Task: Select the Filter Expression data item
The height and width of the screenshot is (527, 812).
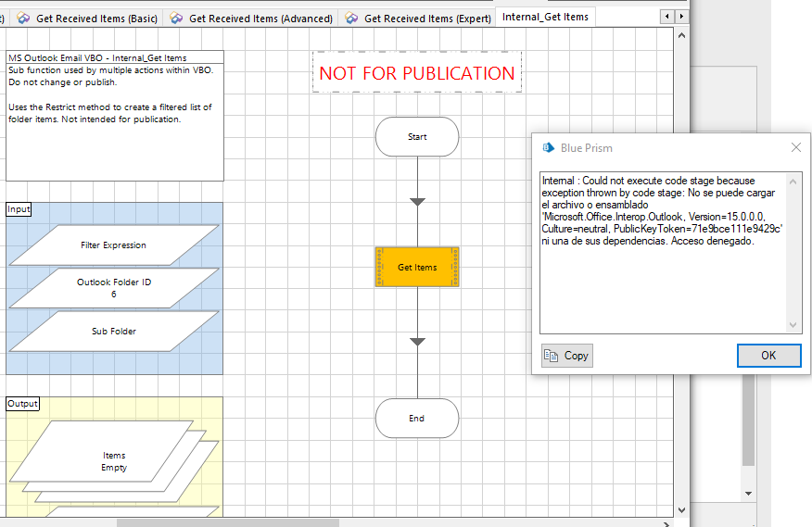Action: pos(113,245)
